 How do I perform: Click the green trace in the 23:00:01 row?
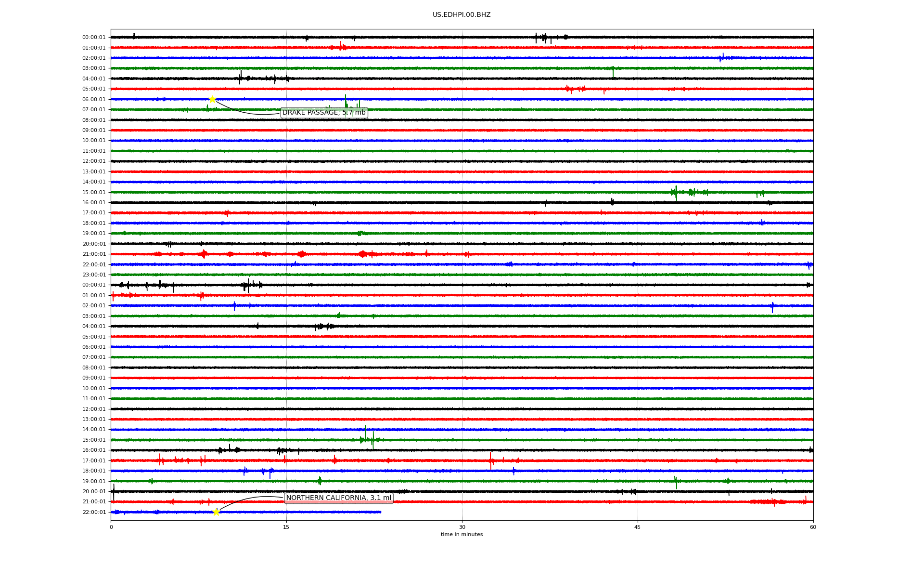[x=462, y=275]
